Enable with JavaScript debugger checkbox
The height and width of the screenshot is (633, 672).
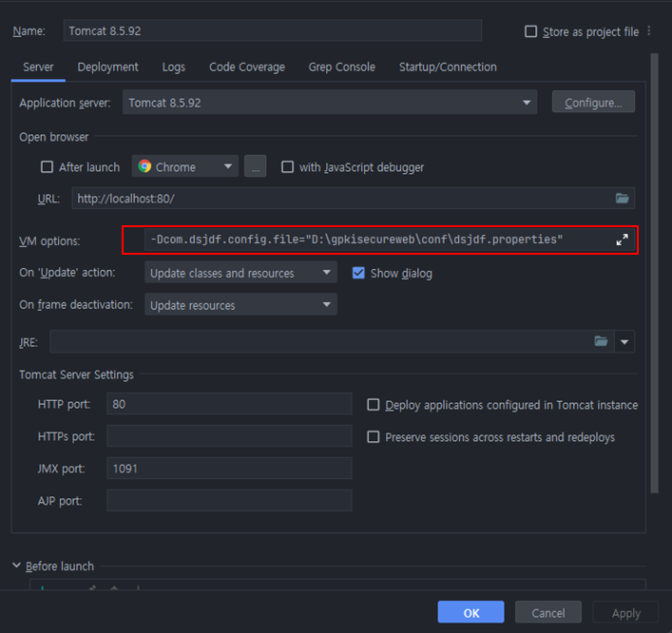click(287, 166)
